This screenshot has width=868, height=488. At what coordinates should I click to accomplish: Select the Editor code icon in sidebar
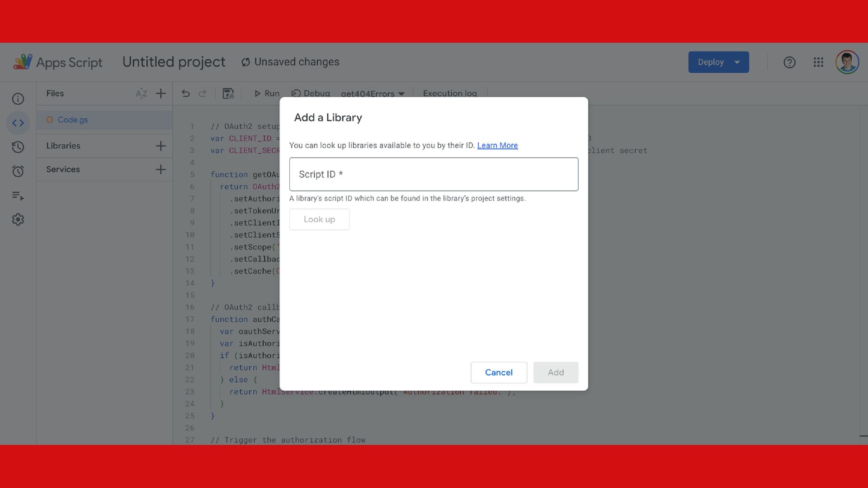pos(18,123)
